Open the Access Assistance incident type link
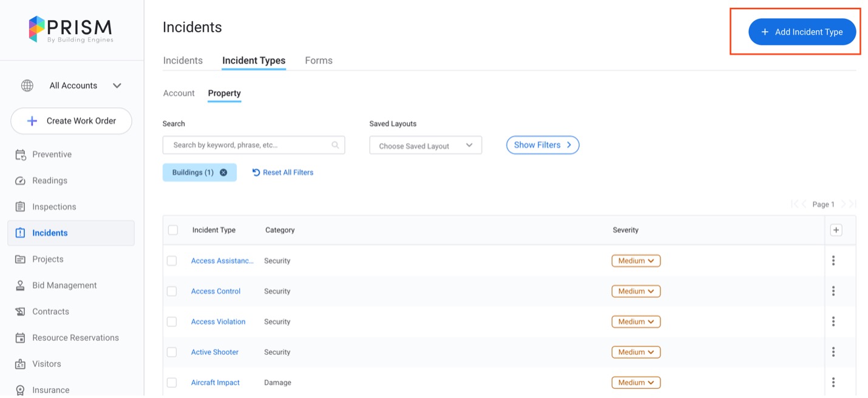868x398 pixels. tap(222, 261)
